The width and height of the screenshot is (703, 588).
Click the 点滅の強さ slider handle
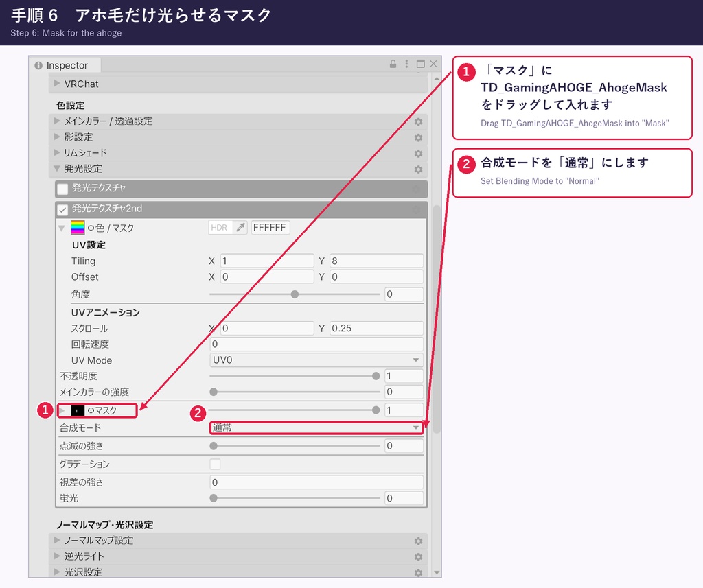[x=214, y=446]
